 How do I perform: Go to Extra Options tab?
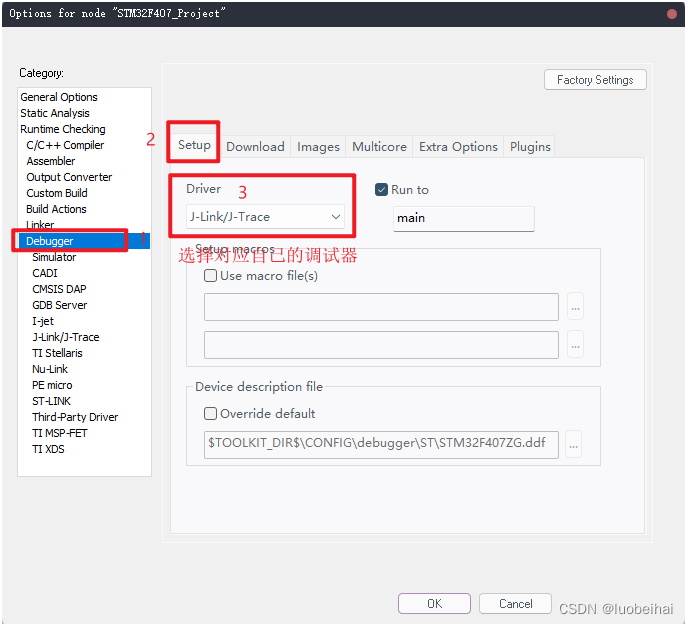(458, 146)
